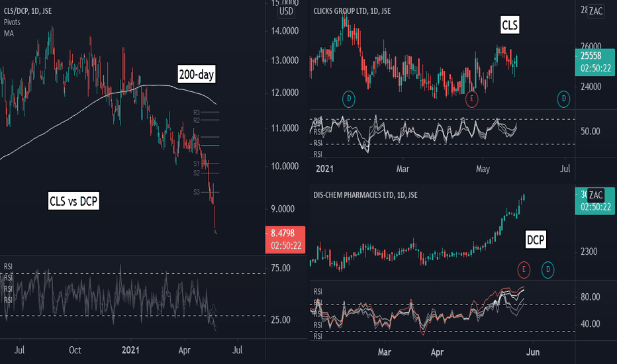Click the 200-day annotation label

(x=197, y=74)
